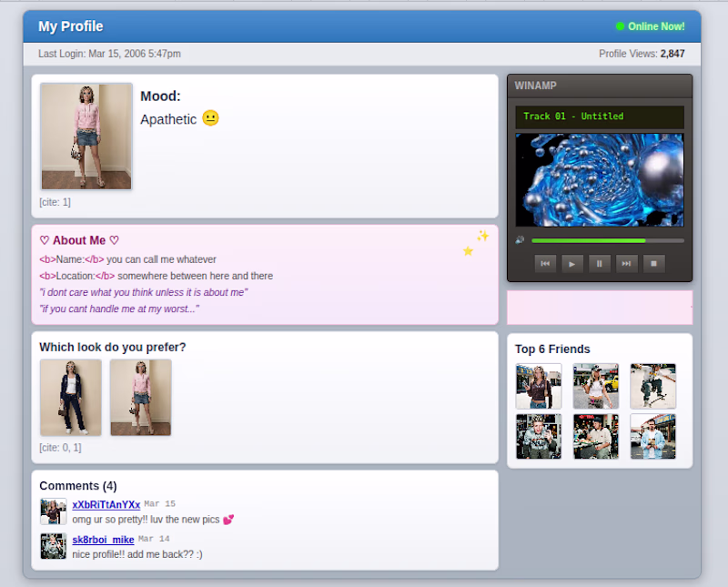Click the '[cite: 1]' label under profile photo

(x=55, y=202)
